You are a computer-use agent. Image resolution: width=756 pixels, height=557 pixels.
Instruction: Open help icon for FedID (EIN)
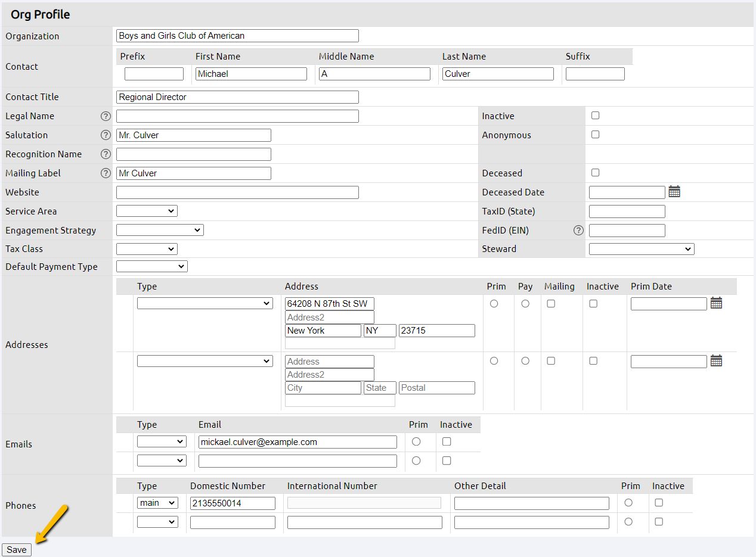point(578,231)
